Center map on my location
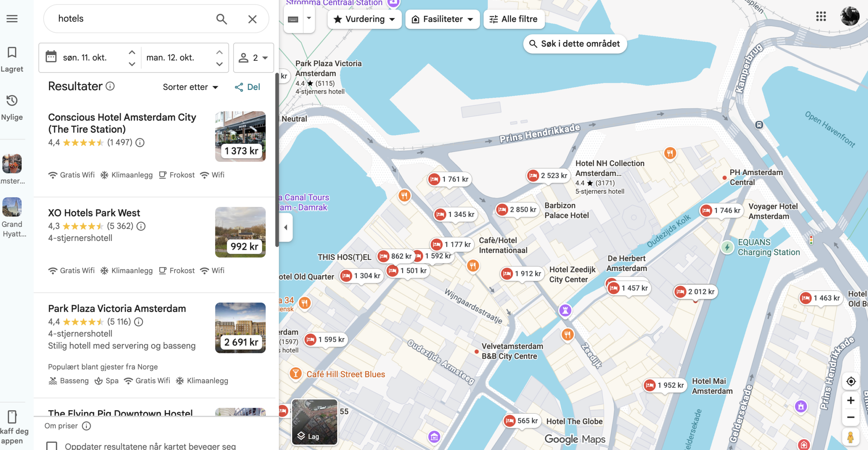The width and height of the screenshot is (868, 450). [x=851, y=381]
